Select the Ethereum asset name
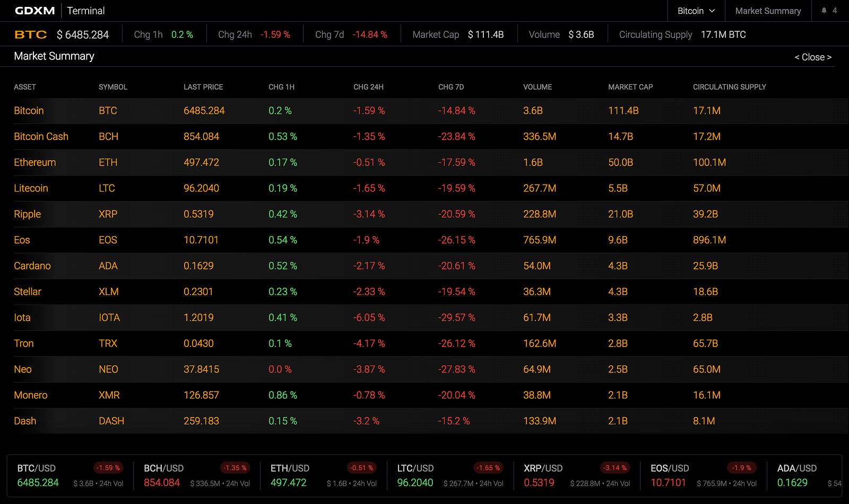This screenshot has width=849, height=504. point(34,163)
